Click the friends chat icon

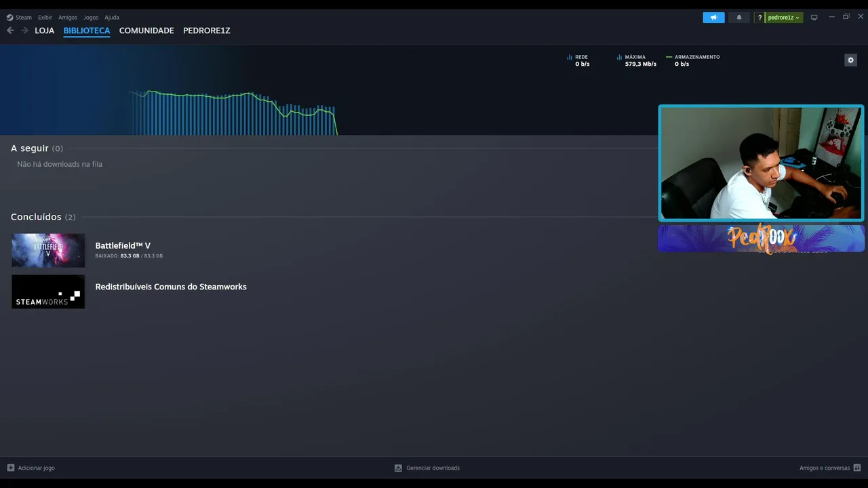[x=857, y=468]
